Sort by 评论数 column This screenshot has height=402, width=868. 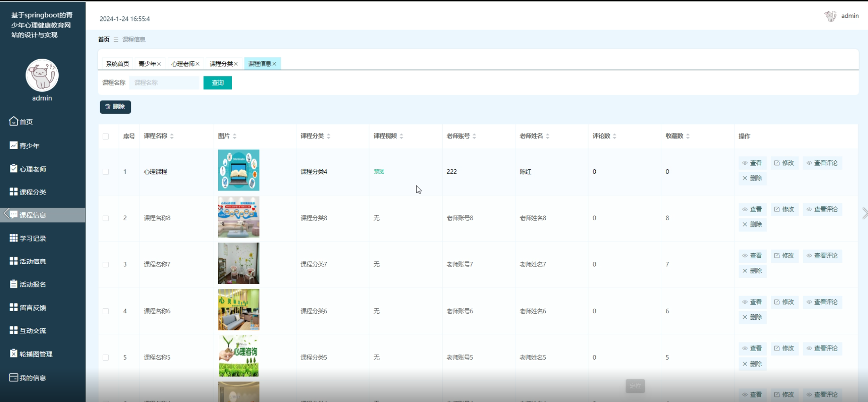tap(614, 136)
